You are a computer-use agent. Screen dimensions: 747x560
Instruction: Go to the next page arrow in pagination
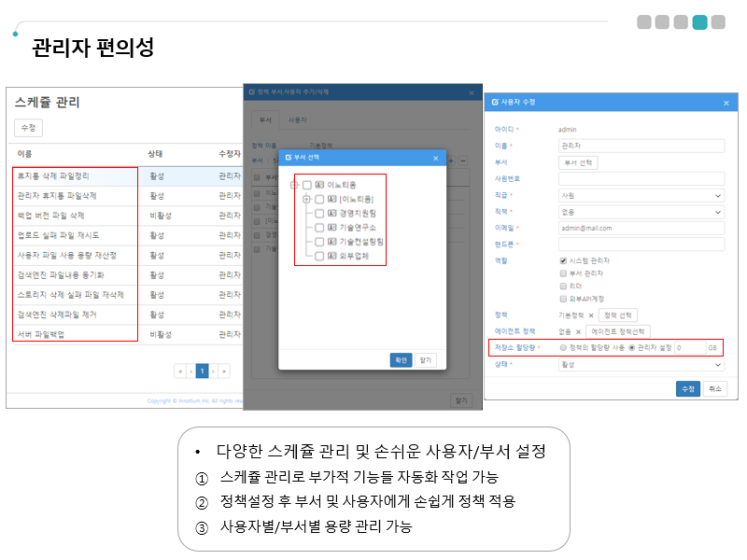(213, 371)
